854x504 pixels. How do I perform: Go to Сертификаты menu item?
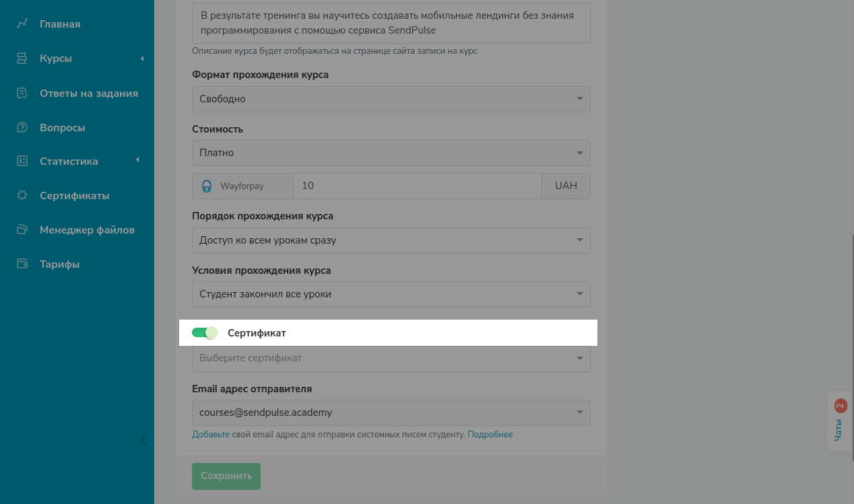pyautogui.click(x=74, y=196)
